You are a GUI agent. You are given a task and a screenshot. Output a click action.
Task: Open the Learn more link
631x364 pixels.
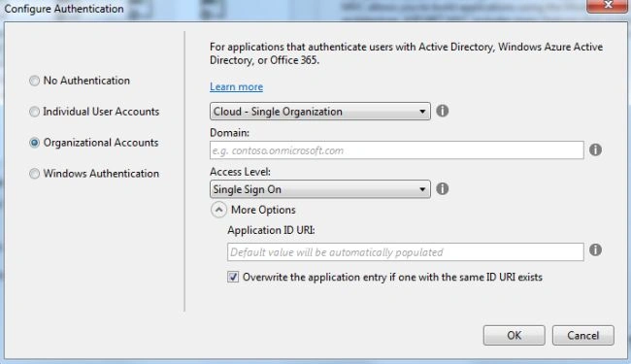click(x=236, y=86)
